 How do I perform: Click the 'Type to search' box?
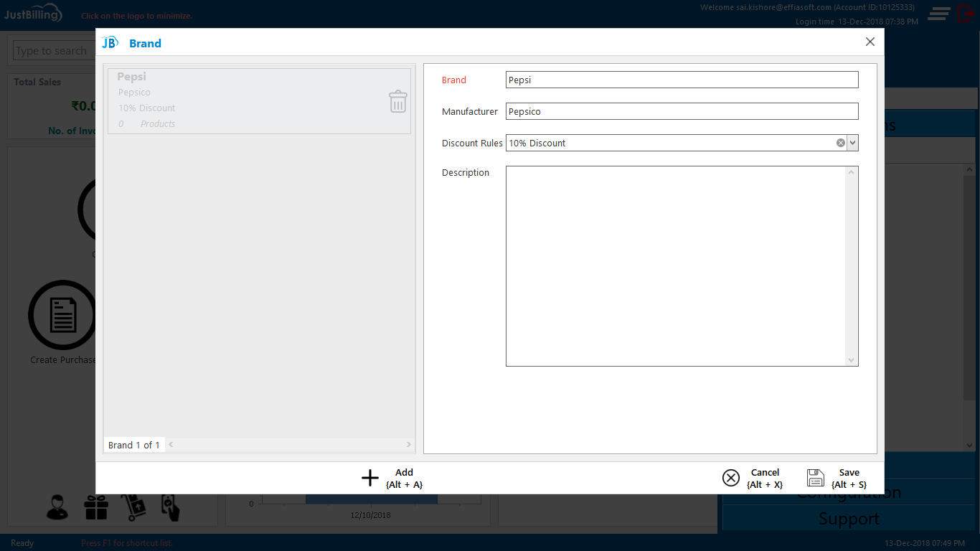54,51
